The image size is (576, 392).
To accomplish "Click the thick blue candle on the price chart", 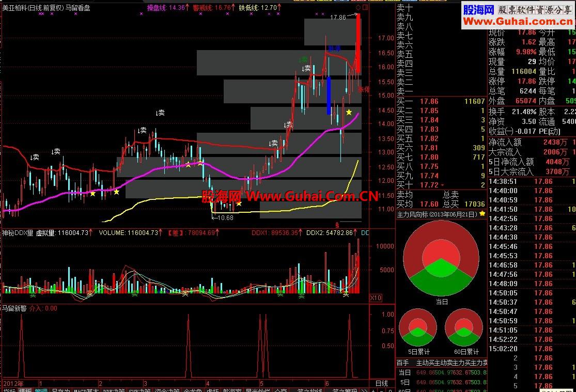I will (x=329, y=96).
